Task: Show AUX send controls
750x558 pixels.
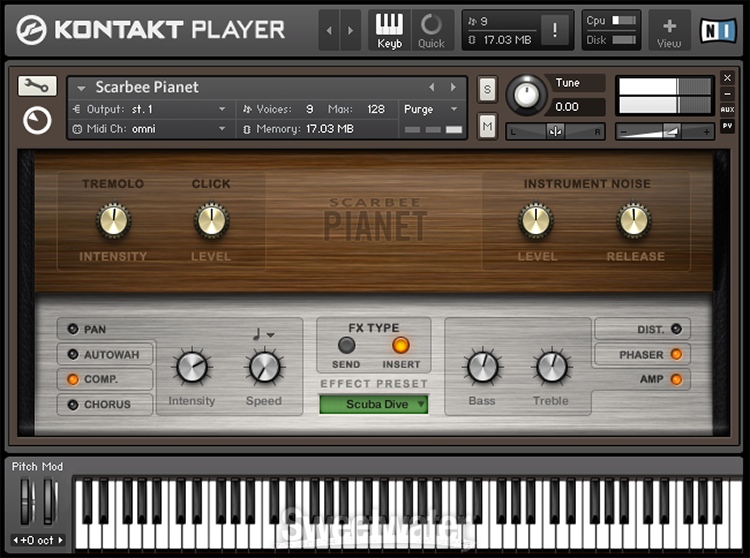Action: click(728, 109)
